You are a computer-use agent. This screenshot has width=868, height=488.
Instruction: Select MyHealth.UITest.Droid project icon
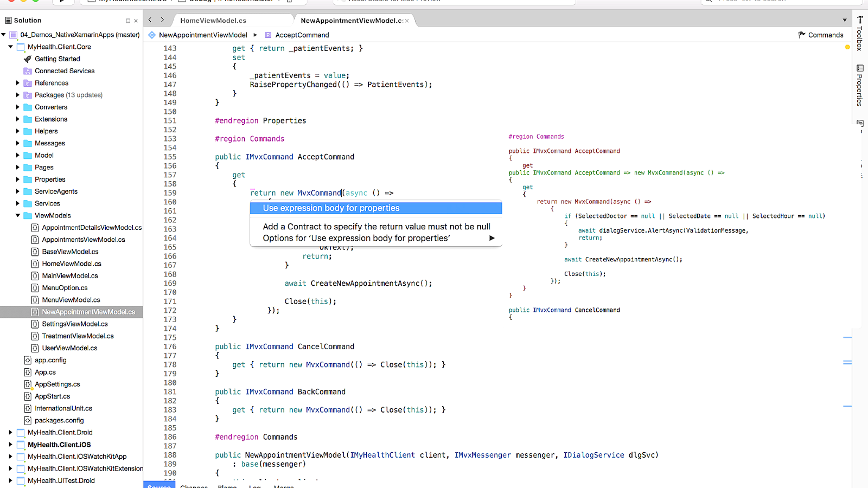[21, 480]
